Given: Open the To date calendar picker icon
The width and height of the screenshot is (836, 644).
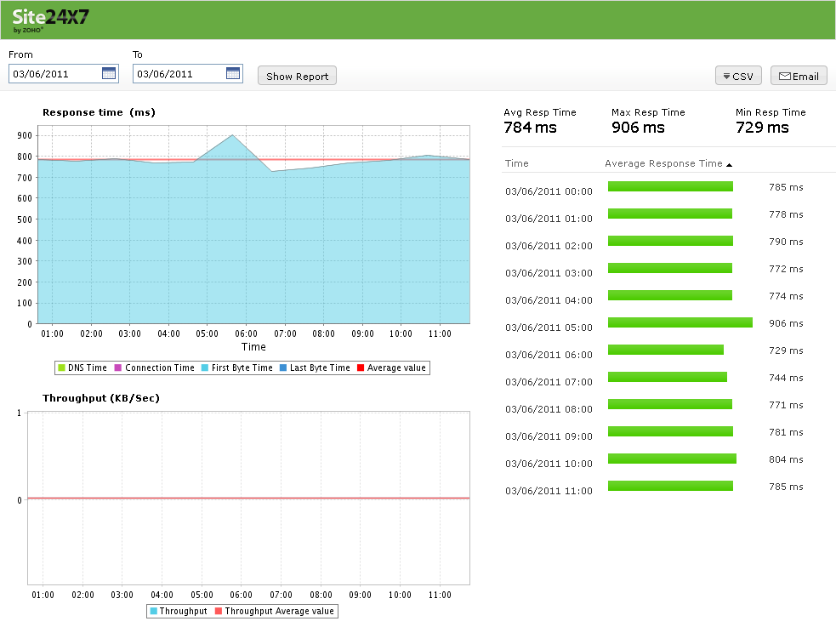Looking at the screenshot, I should coord(233,73).
